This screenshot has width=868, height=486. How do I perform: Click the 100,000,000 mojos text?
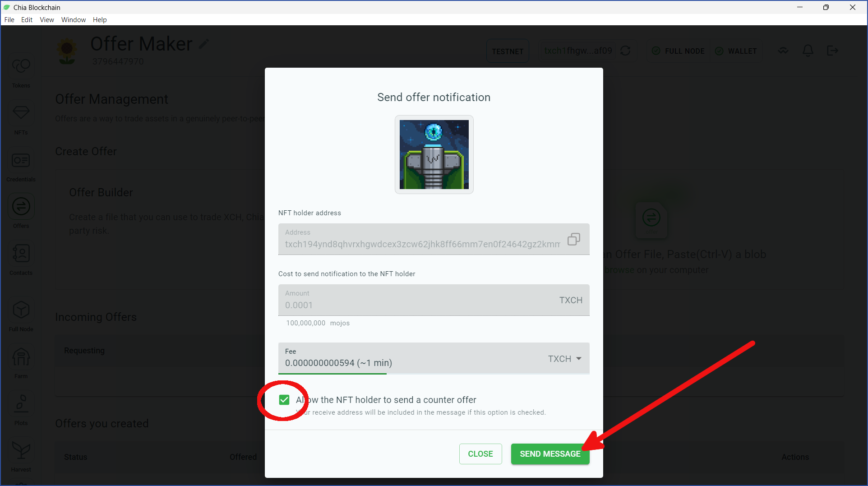[318, 323]
